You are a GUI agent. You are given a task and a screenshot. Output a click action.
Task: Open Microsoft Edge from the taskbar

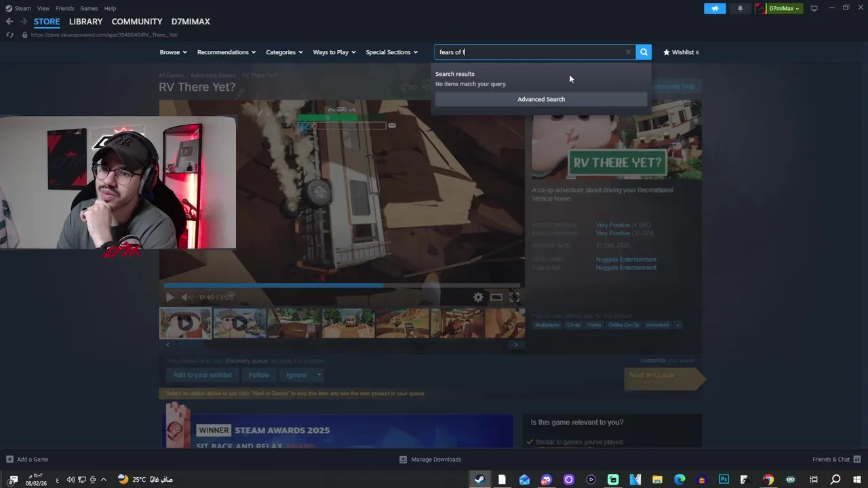pyautogui.click(x=679, y=479)
